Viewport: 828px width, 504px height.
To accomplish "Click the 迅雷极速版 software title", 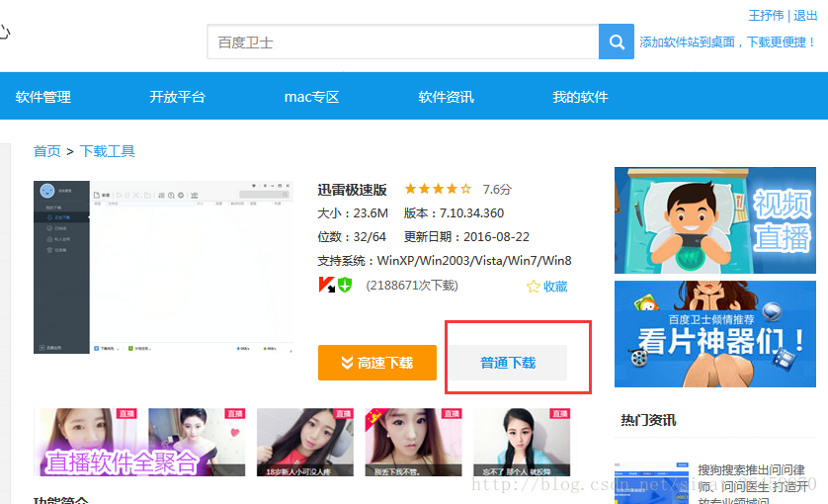I will (x=352, y=190).
